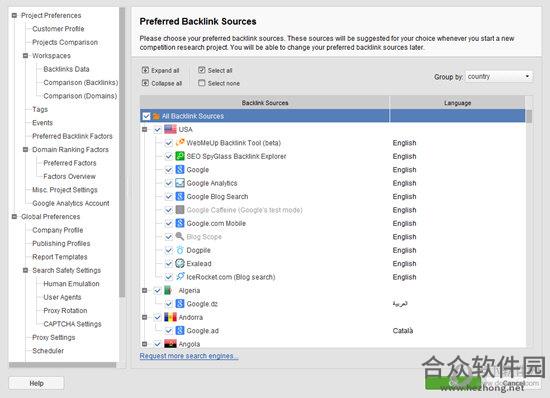This screenshot has height=398, width=550.
Task: Click the Google Blog Search icon
Action: pos(180,196)
